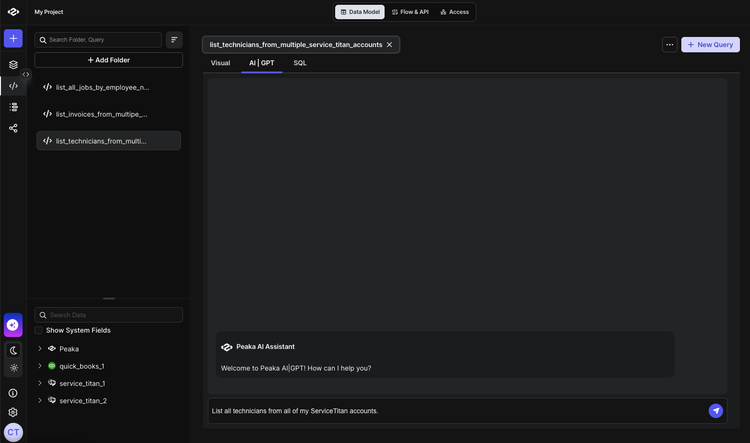Screen dimensions: 750x443
Task: Send the prompt with paper-plane button
Action: [x=716, y=410]
